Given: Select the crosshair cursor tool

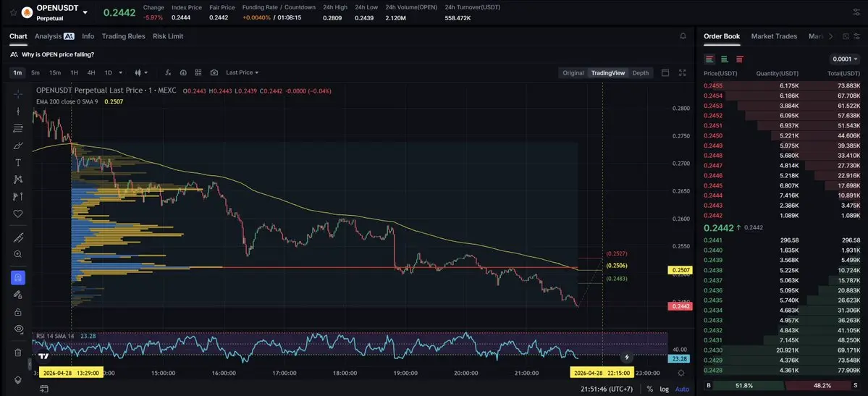Looking at the screenshot, I should [17, 94].
